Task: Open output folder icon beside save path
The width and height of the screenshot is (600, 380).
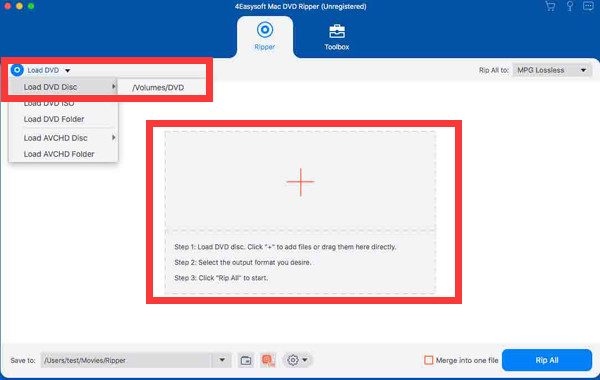Action: (x=246, y=360)
